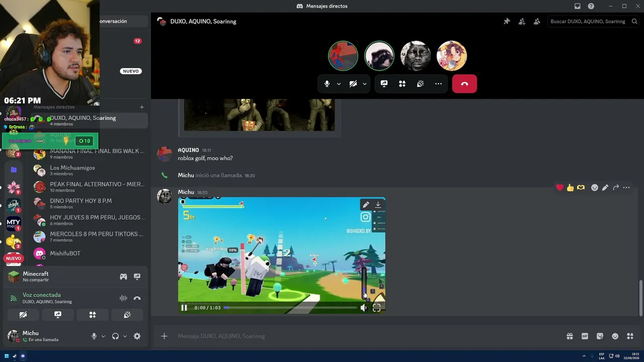Open the MAÑANA FINAL FINAL BIG WALK group
This screenshot has height=362, width=644.
coord(89,154)
